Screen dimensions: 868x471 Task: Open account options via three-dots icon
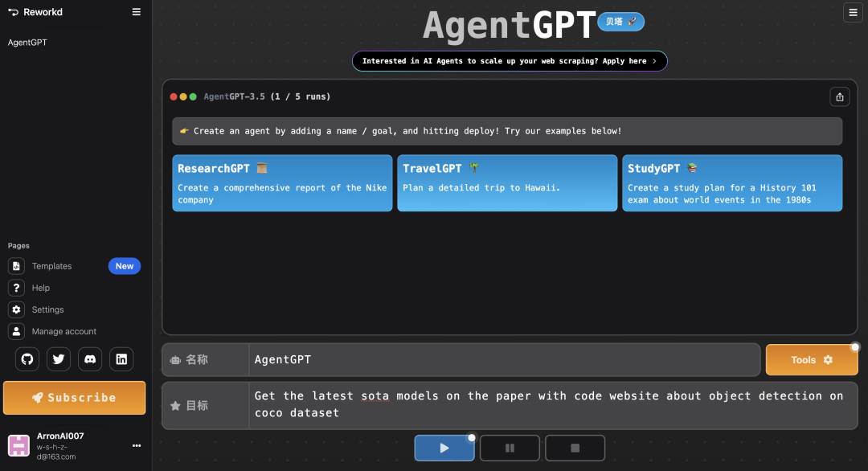pyautogui.click(x=136, y=445)
